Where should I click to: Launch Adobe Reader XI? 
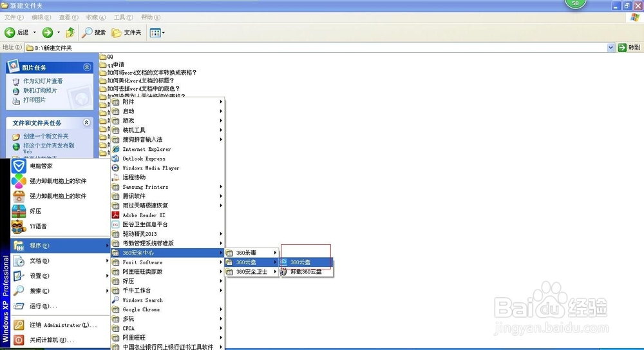[167, 215]
